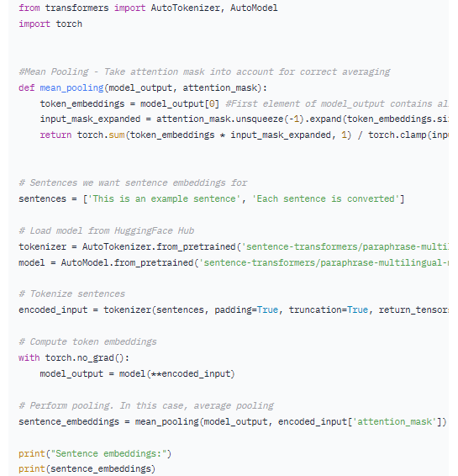Click the input_mask_expanded variable
The image size is (458, 476).
click(x=90, y=119)
